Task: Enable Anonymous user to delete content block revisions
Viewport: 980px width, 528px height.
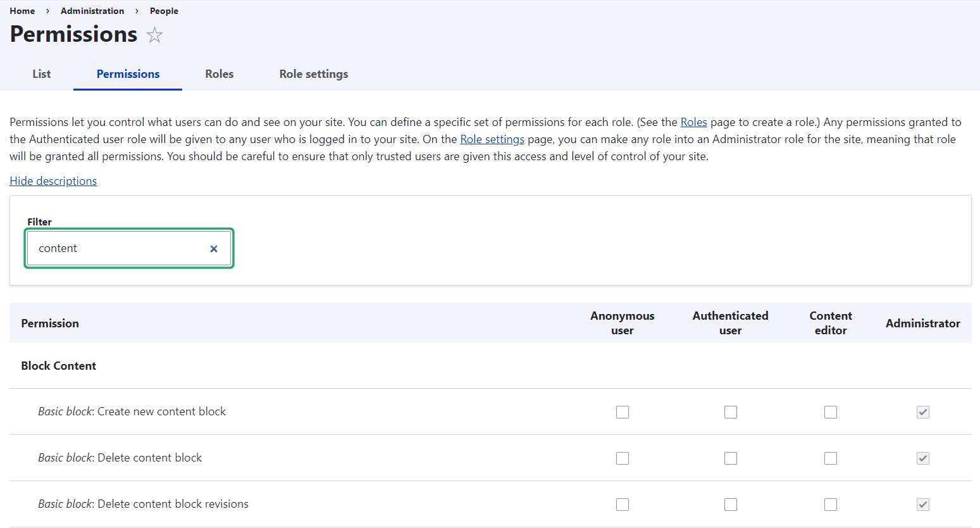Action: 622,504
